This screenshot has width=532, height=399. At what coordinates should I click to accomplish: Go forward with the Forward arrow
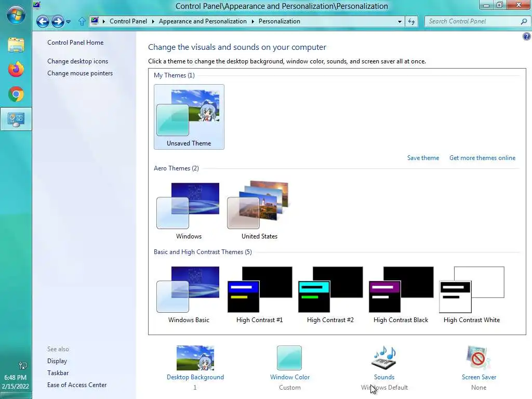(58, 21)
